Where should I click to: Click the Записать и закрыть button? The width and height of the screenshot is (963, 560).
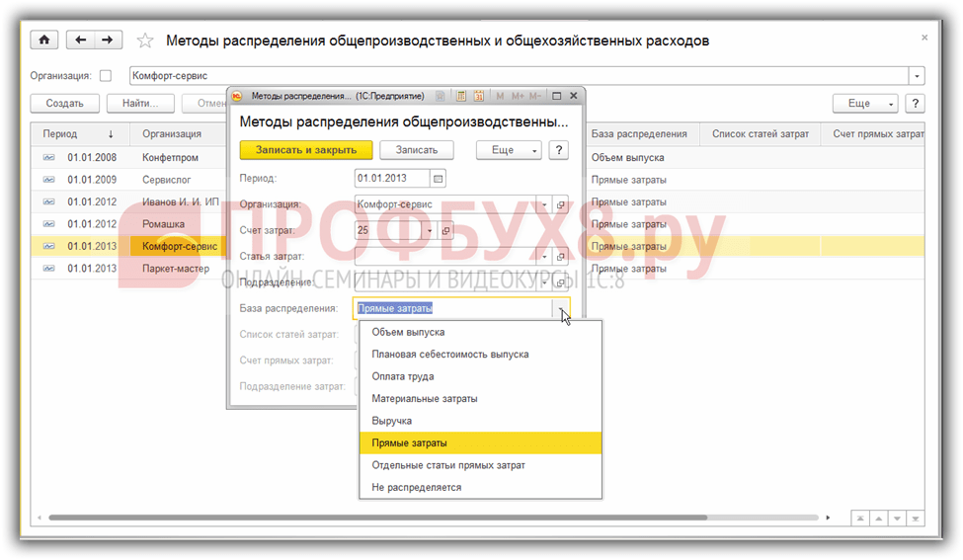(306, 150)
